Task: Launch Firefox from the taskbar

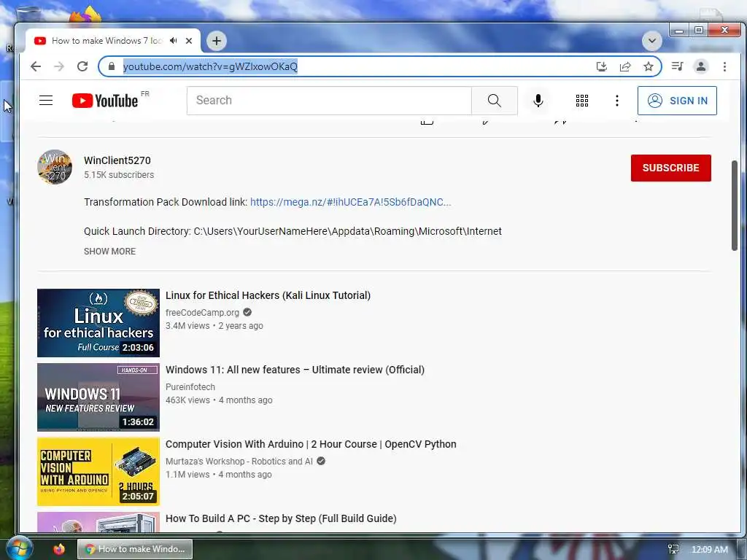Action: (59, 549)
